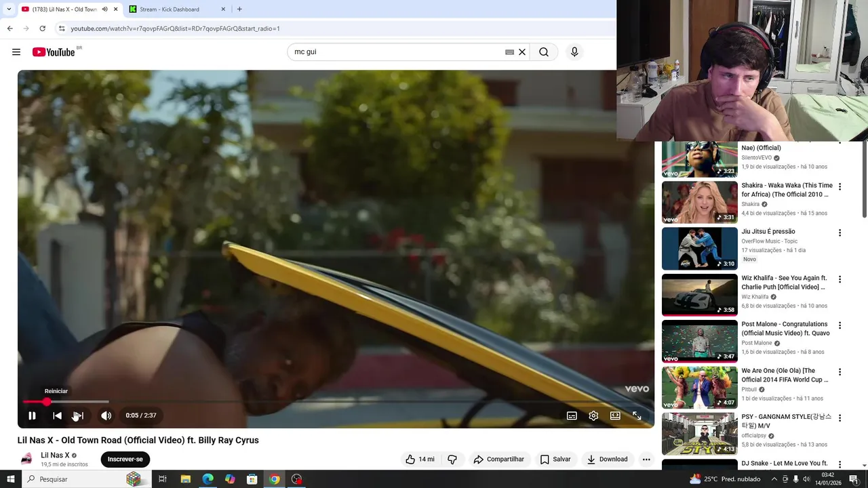
Task: Open Post Malone Congratulations video title
Action: click(785, 329)
